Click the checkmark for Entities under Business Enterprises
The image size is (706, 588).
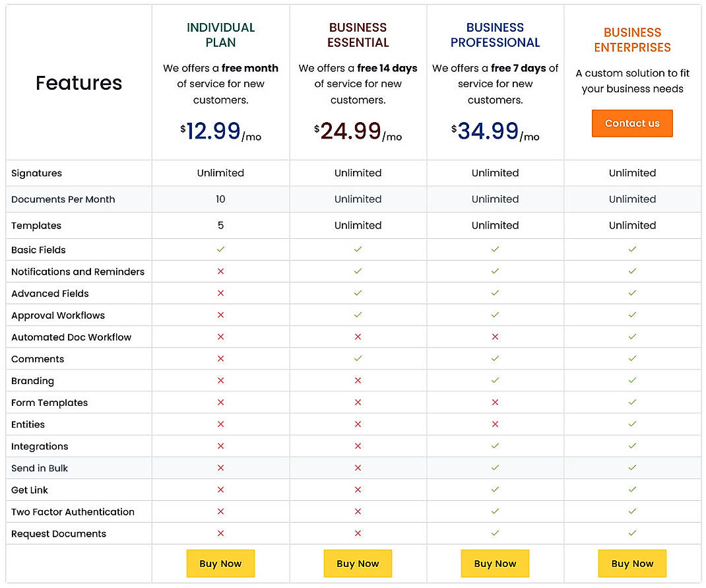click(632, 424)
